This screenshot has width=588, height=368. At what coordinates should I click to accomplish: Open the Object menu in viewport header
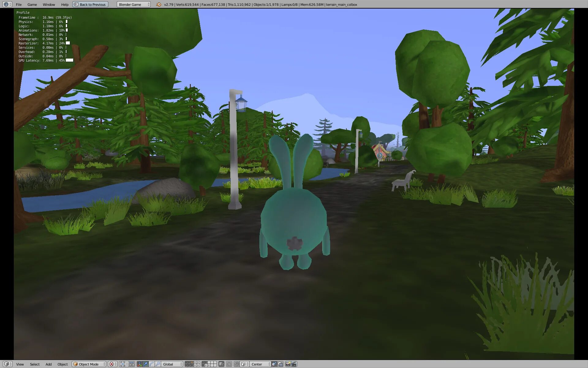pos(62,364)
